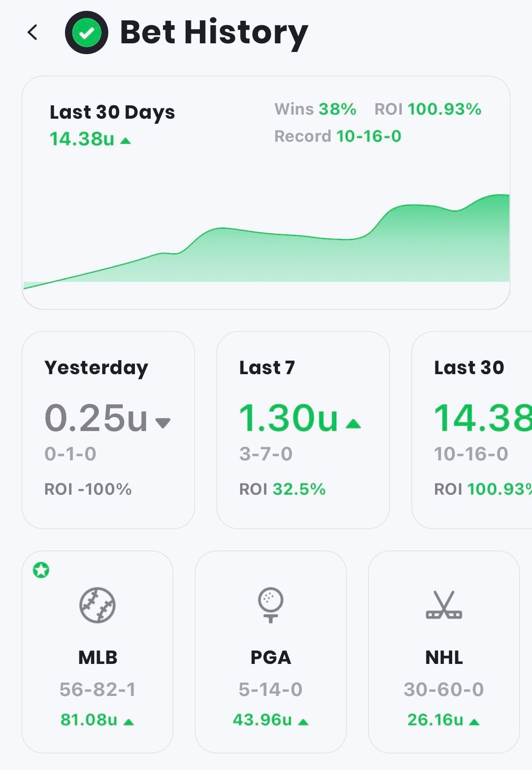
Task: Tap the PGA golf ball icon
Action: click(x=270, y=605)
